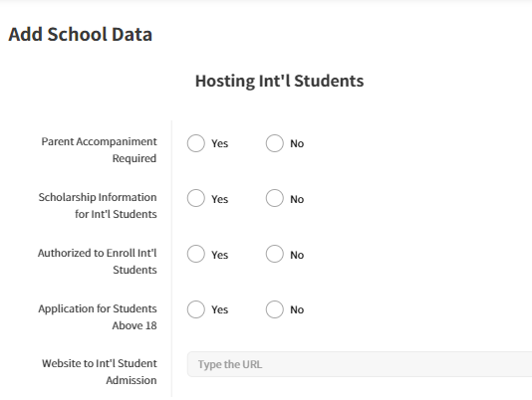Choose No radio for Scholarship Information
532x400 pixels.
tap(275, 198)
